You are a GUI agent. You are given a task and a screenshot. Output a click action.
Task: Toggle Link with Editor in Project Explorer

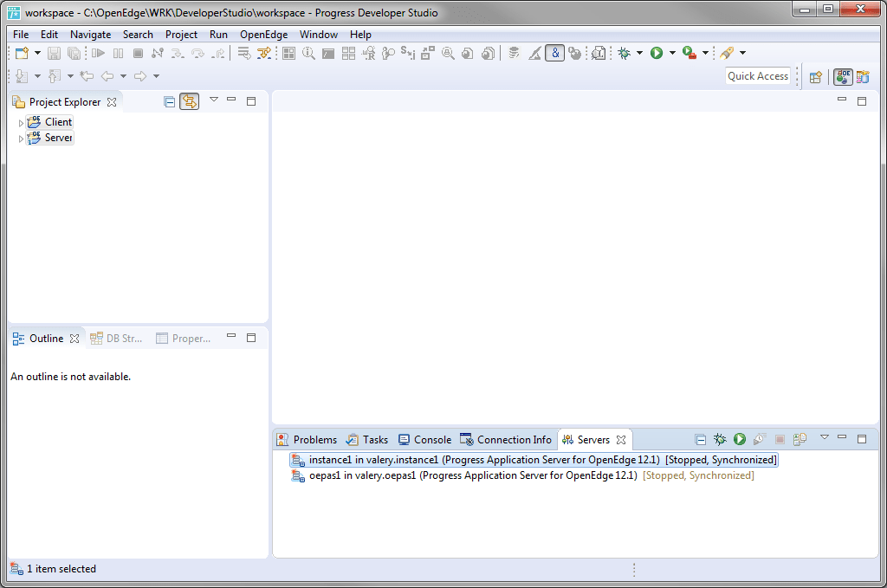click(190, 102)
